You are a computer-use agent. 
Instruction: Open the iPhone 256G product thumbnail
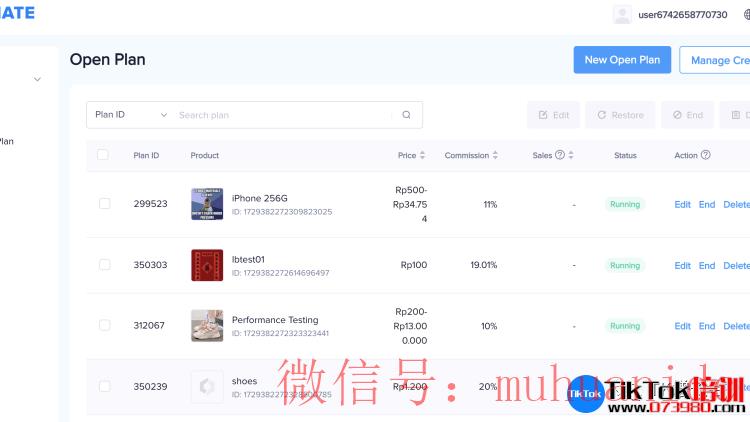(x=207, y=204)
